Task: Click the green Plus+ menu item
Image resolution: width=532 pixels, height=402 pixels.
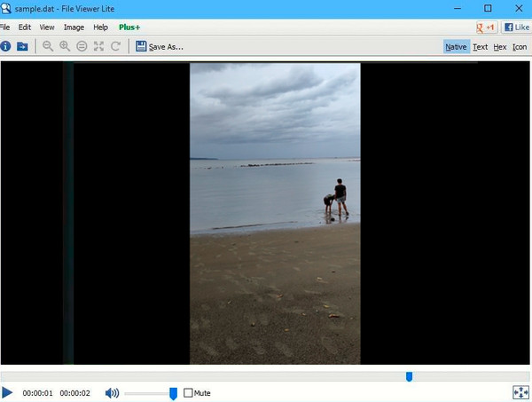Action: [129, 28]
